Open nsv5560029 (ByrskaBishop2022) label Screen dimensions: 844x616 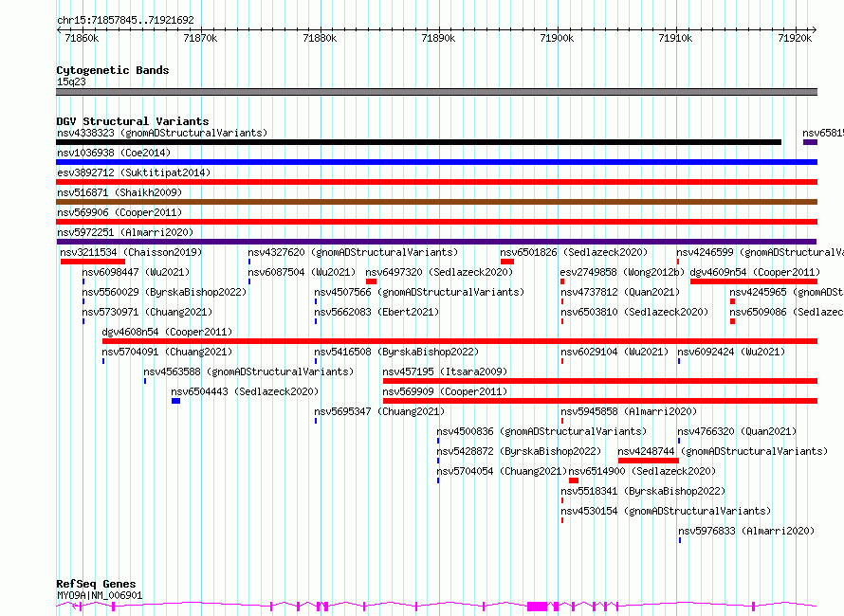[164, 292]
